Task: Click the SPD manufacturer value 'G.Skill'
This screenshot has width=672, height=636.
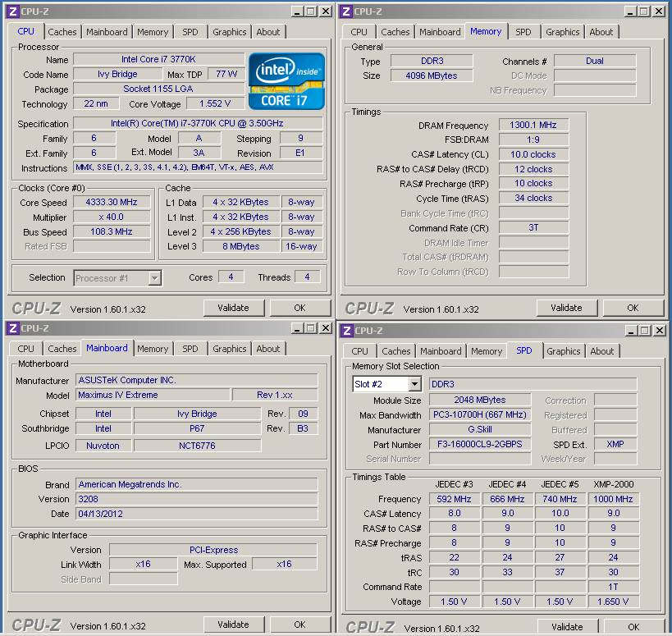Action: (480, 429)
